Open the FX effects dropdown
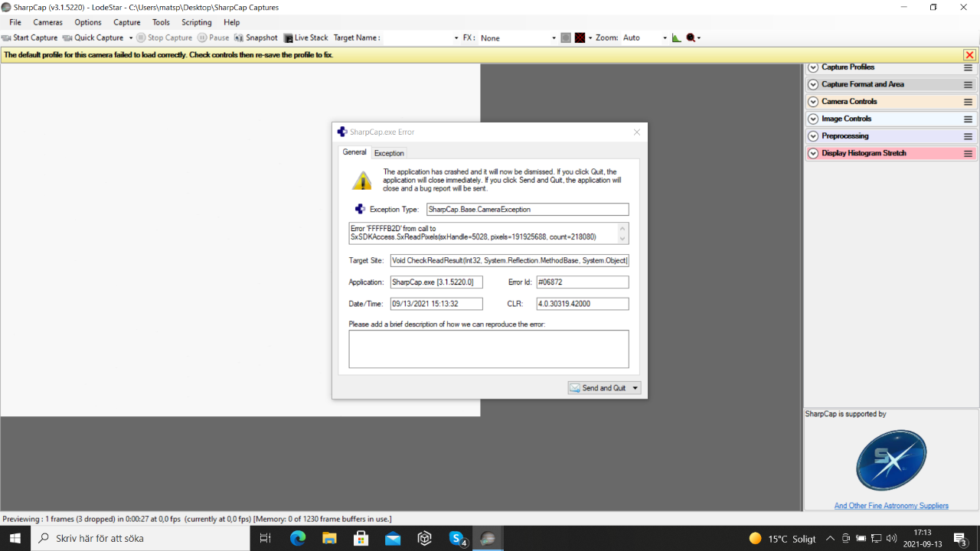980x551 pixels. 518,37
